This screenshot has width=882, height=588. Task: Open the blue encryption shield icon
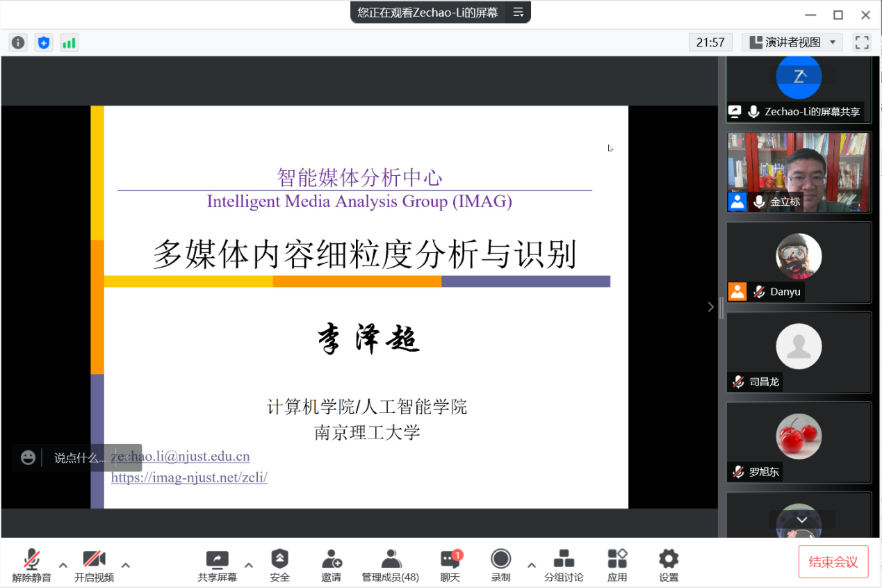[44, 42]
